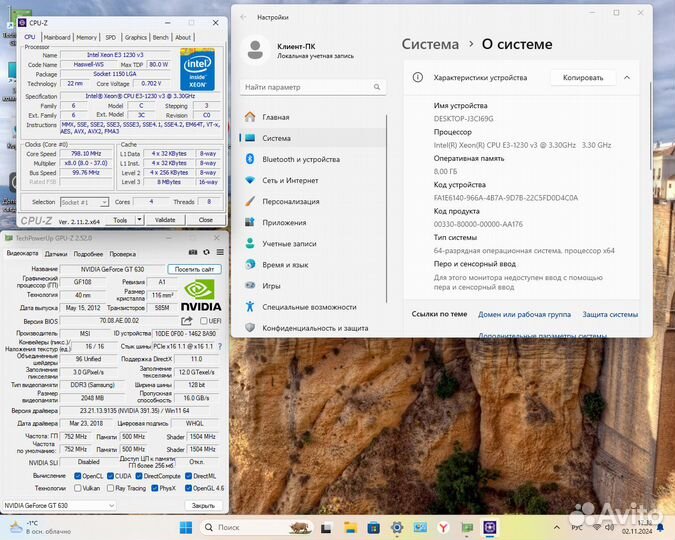Click the Validate button in CPU-Z

pos(165,220)
